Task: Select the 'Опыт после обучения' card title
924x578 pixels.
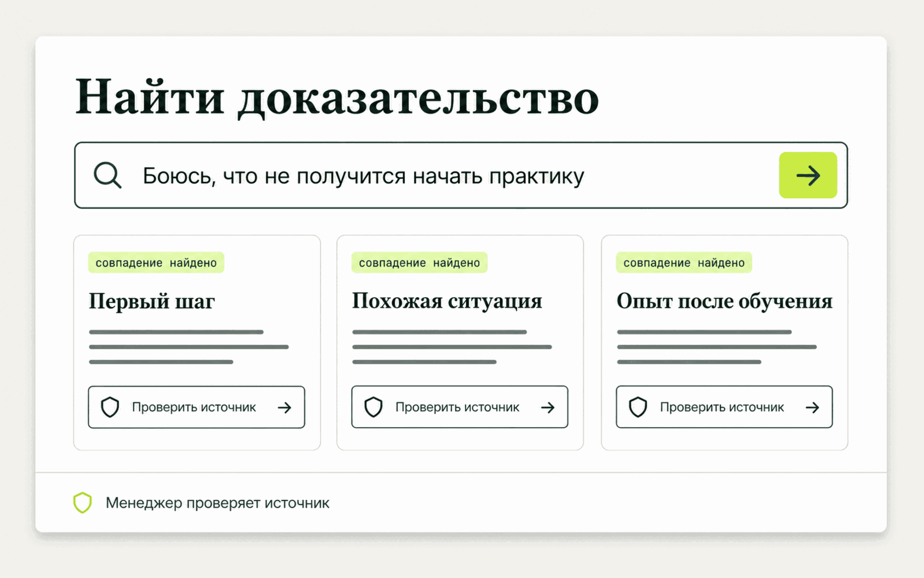Action: 724,301
